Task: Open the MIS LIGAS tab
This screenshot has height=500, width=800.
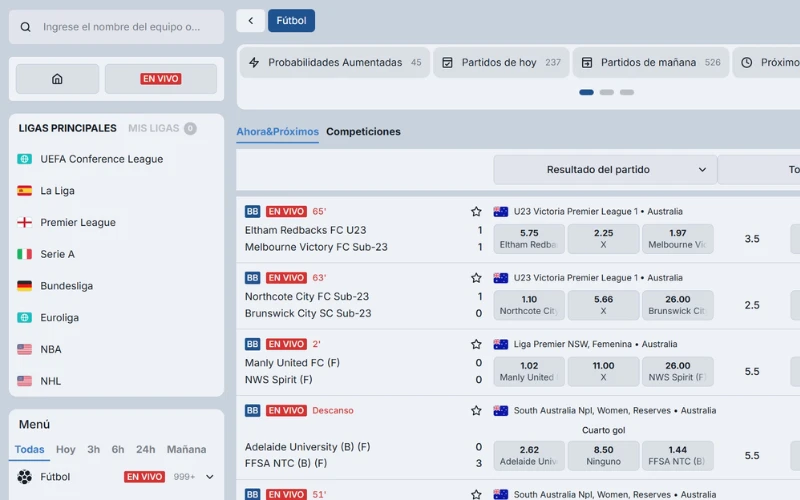Action: click(162, 128)
